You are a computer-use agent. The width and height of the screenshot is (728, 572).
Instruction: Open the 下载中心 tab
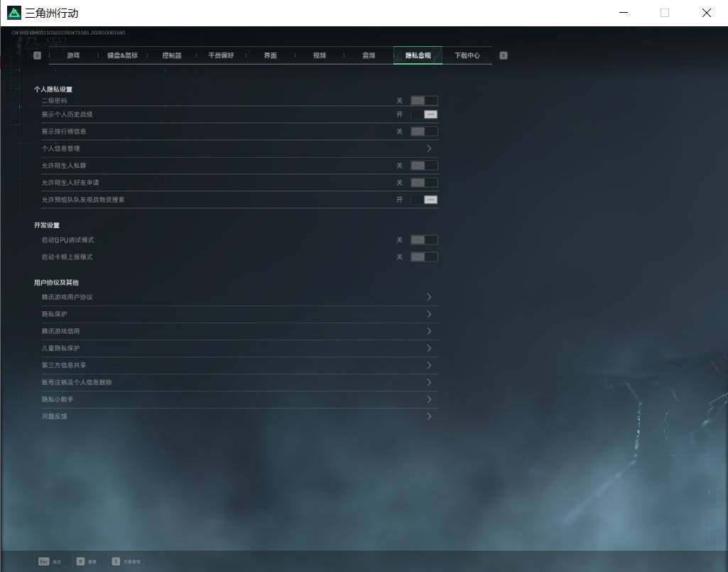pos(467,55)
